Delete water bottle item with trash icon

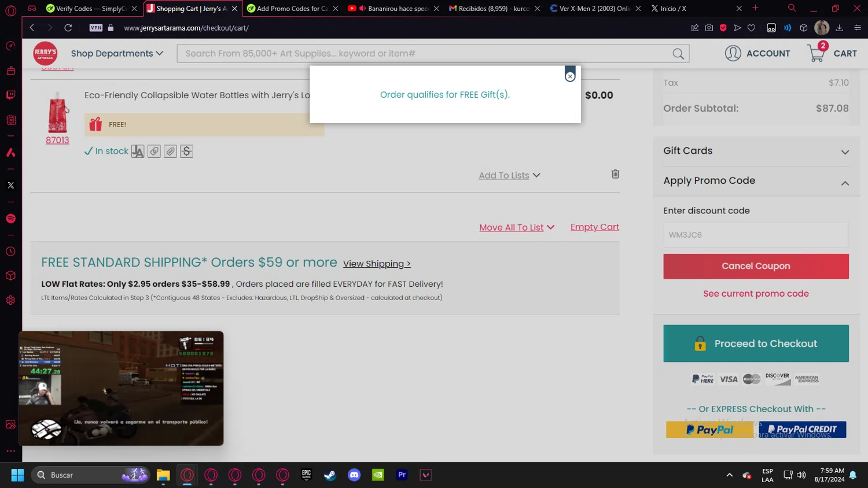click(615, 174)
